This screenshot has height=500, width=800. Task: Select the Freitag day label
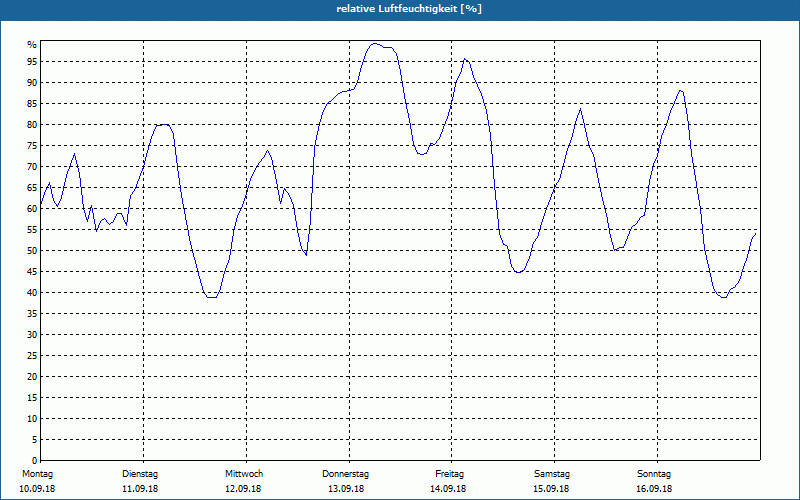pos(449,474)
